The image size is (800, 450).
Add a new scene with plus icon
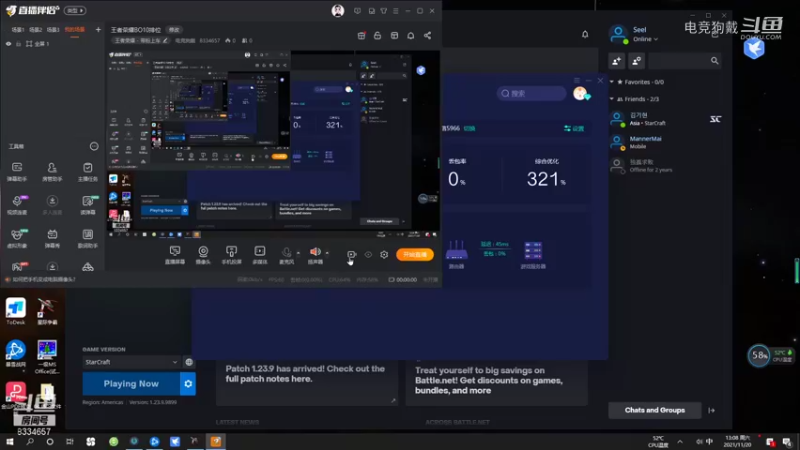click(x=98, y=30)
